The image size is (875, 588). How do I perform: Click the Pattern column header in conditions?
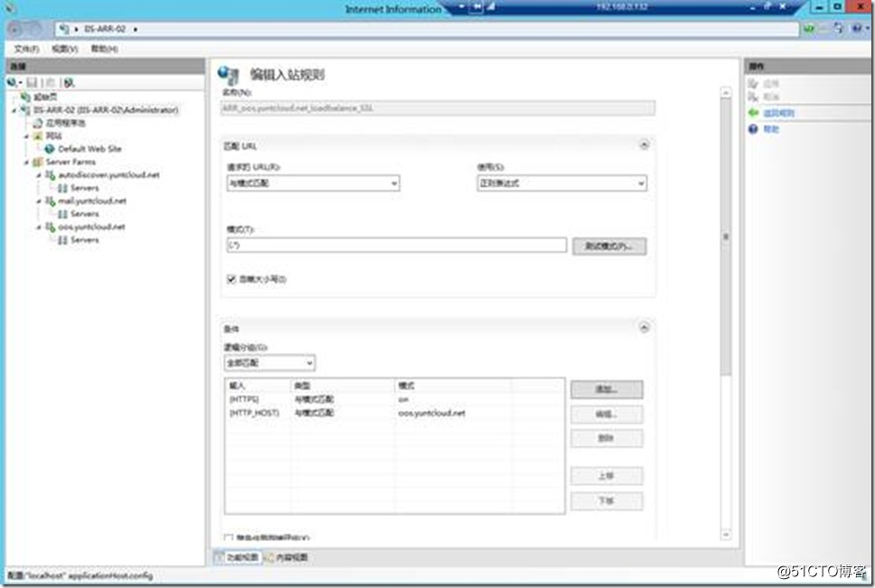pyautogui.click(x=453, y=386)
